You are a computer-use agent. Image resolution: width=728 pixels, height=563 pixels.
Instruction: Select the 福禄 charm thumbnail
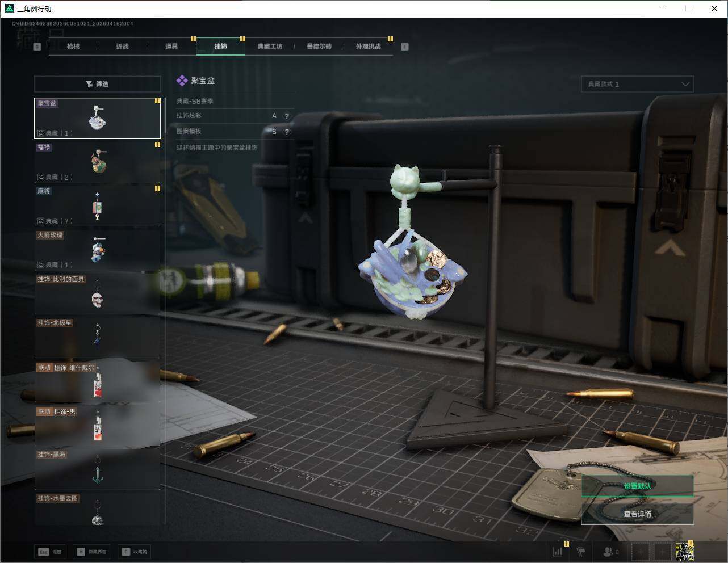coord(97,162)
